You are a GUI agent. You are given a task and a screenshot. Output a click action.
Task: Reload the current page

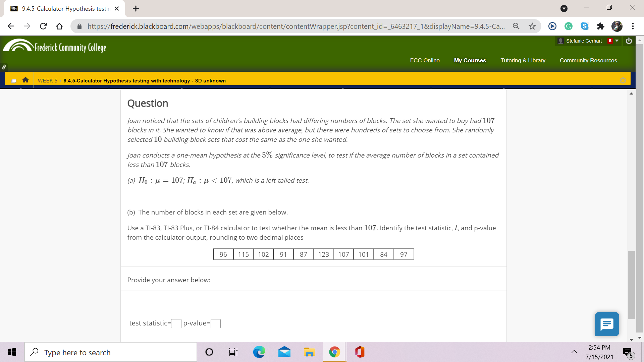point(43,26)
